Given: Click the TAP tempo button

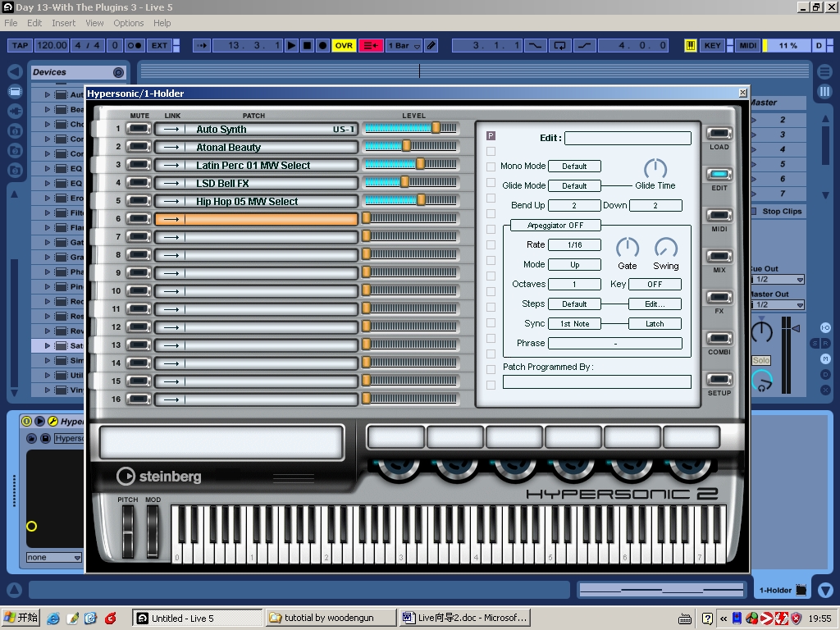Looking at the screenshot, I should coord(20,46).
